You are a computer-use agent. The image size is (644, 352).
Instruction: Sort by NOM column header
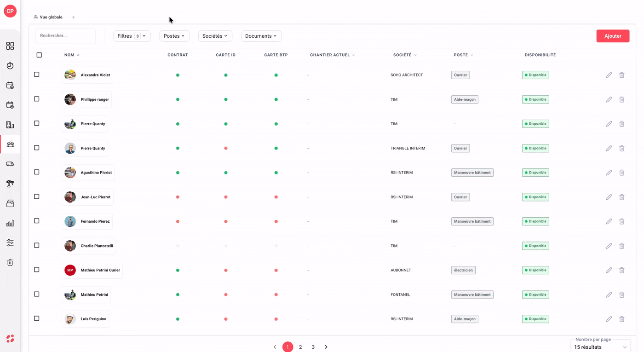coord(72,55)
